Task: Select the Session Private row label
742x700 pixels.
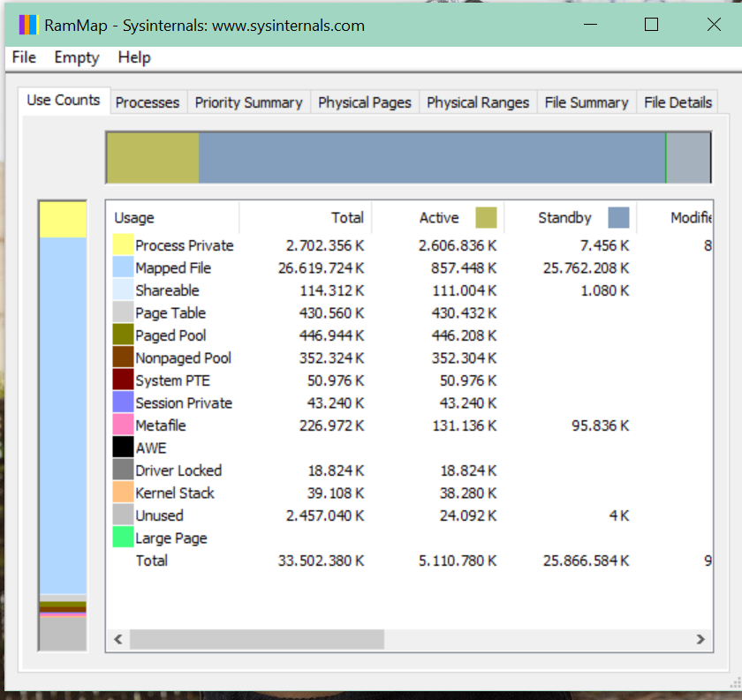Action: pos(184,403)
